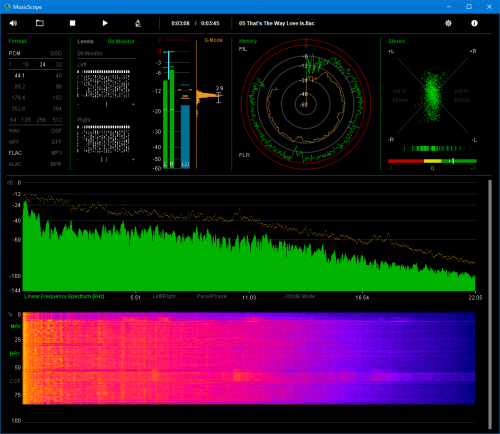
Task: Open settings with the gear icon
Action: click(x=448, y=23)
